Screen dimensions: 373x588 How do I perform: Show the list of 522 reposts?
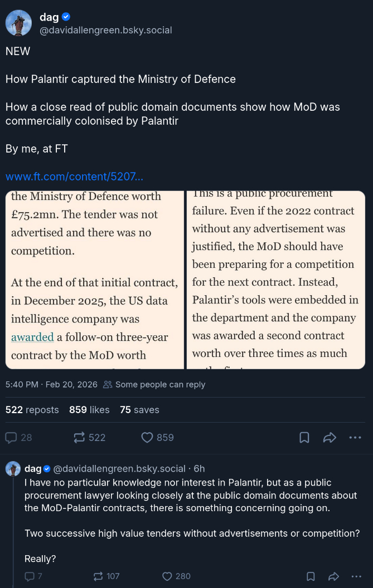32,410
